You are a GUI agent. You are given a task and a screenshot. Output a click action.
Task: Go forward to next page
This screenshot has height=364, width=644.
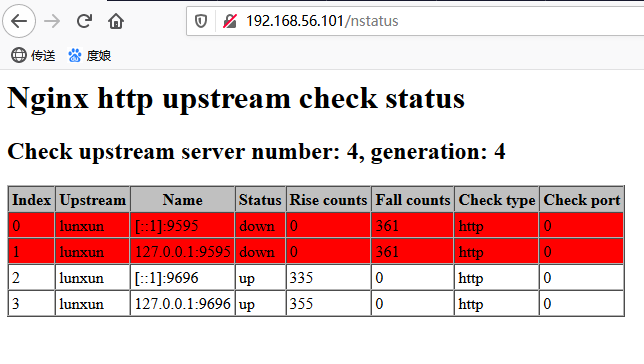point(52,21)
